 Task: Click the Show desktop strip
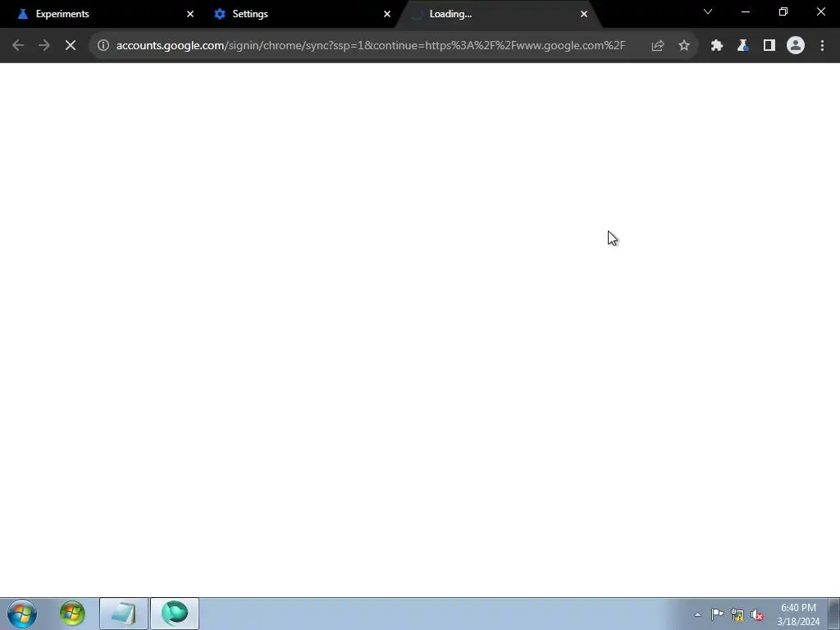834,614
